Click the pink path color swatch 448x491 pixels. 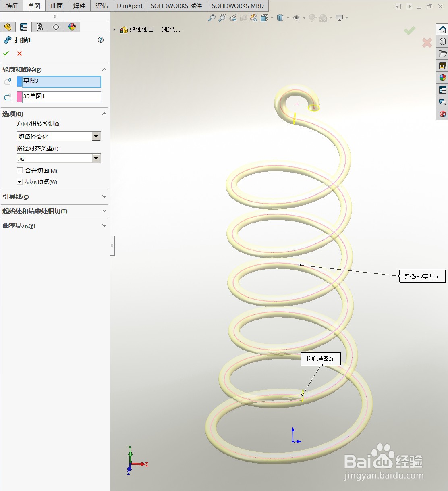pos(19,97)
